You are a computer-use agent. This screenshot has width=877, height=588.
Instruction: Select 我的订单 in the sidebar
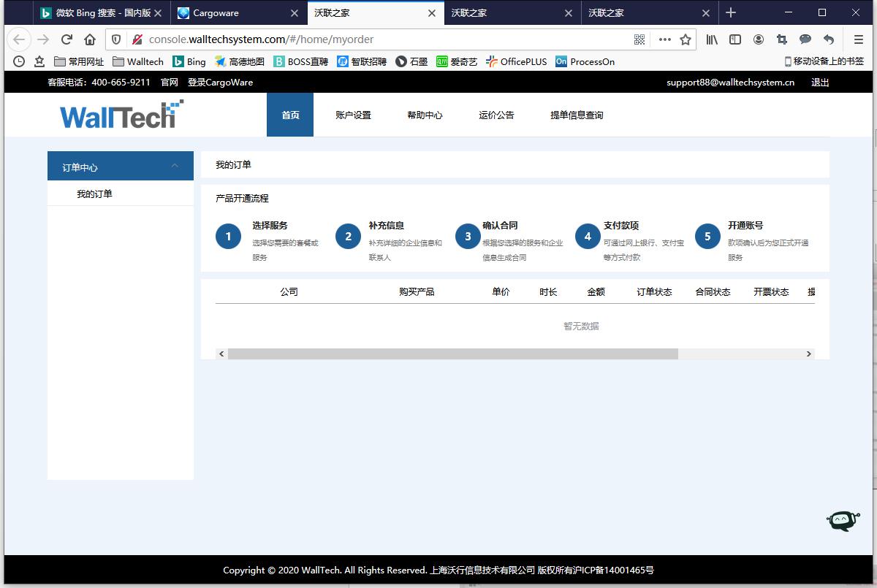[94, 194]
